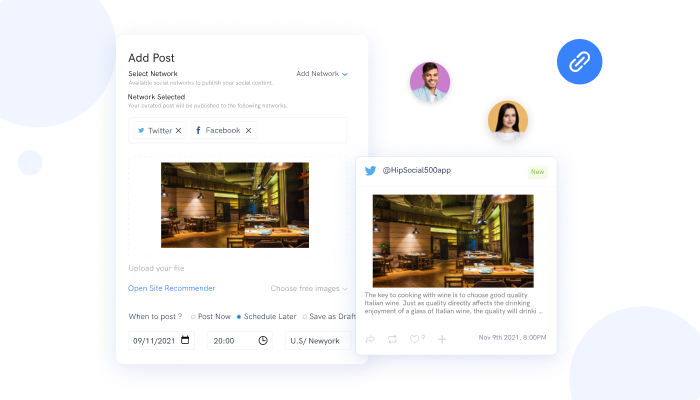Click the male user avatar
The image size is (700, 400).
430,82
